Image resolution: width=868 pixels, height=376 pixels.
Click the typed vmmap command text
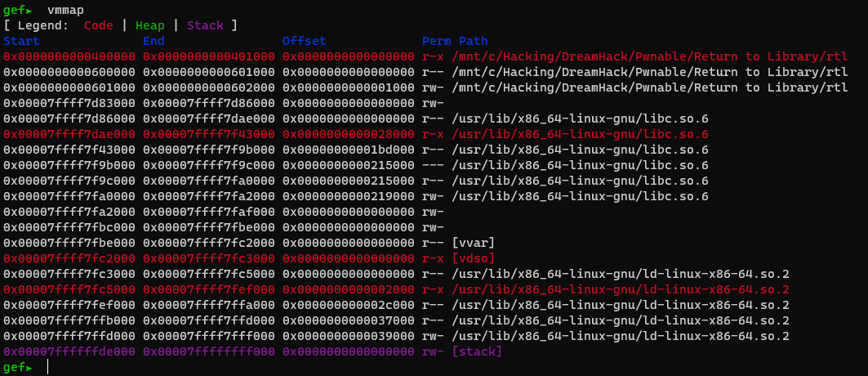pos(66,10)
